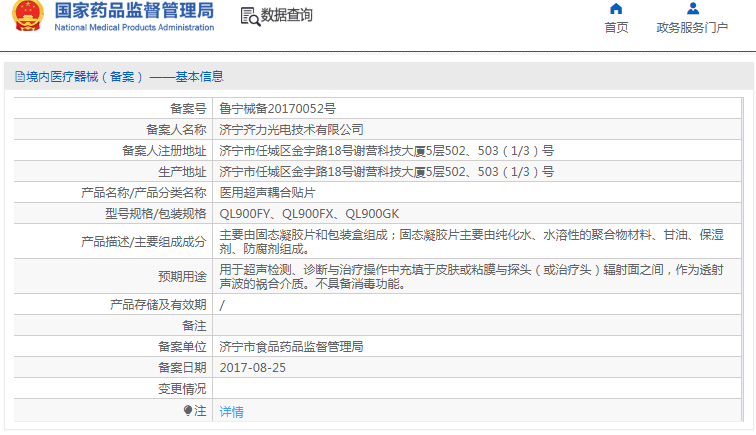Image resolution: width=756 pixels, height=435 pixels.
Task: Go to 首页 home page
Action: click(616, 27)
